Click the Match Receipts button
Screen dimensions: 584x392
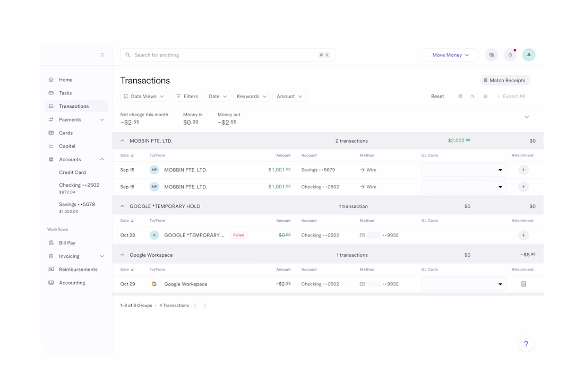coord(505,81)
